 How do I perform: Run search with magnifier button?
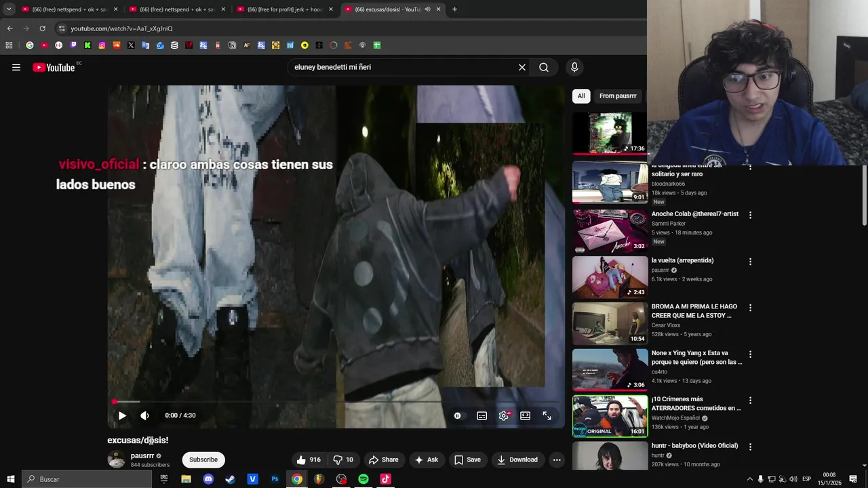tap(544, 67)
